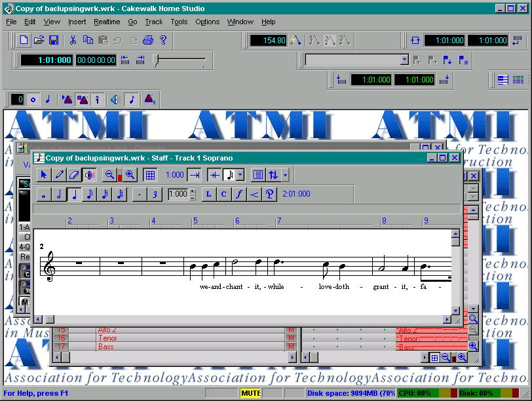The height and width of the screenshot is (401, 532).
Task: Open the Track menu
Action: click(x=154, y=22)
